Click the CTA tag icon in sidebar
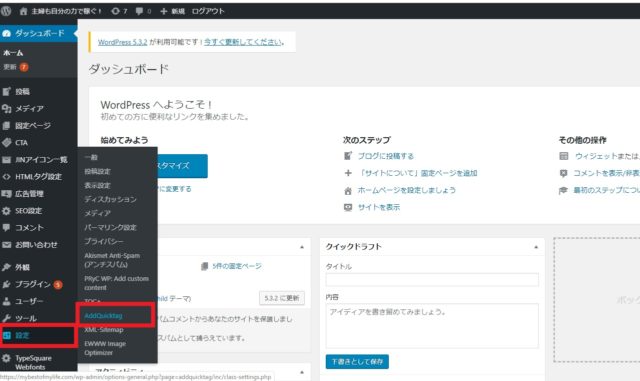Image resolution: width=640 pixels, height=381 pixels. (x=6, y=143)
